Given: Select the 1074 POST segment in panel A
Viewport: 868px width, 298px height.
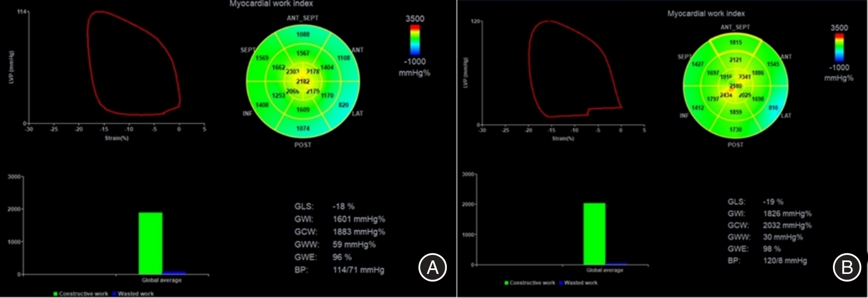Looking at the screenshot, I should [303, 128].
